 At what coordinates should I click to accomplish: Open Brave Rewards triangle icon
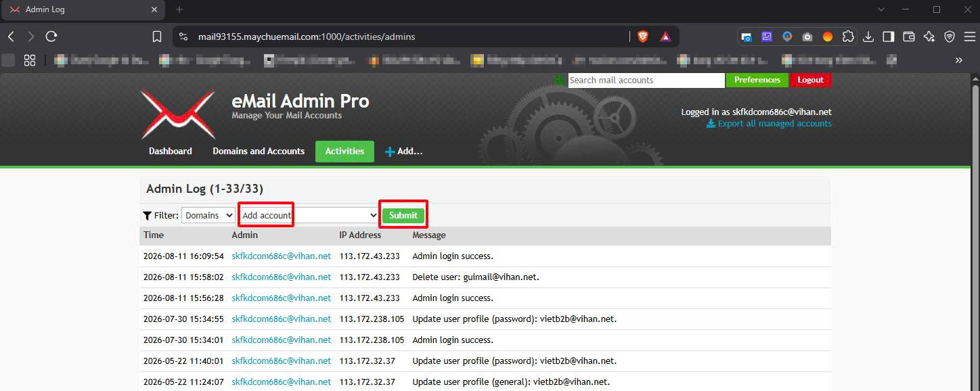point(665,37)
